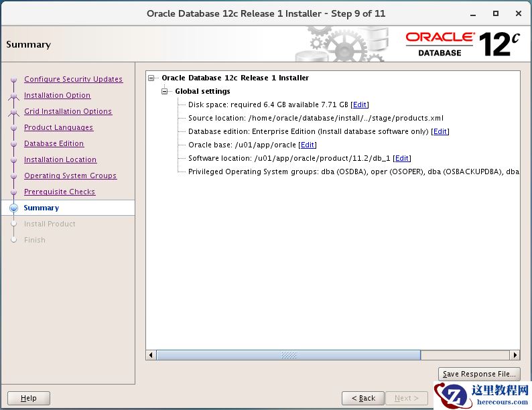
Task: Jump to the Product Languages step
Action: (59, 127)
